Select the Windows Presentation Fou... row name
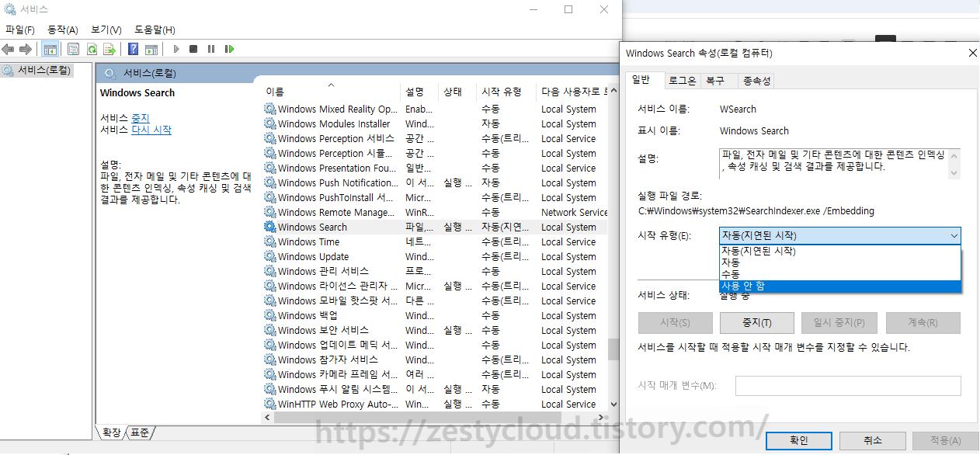This screenshot has width=980, height=455. [336, 168]
